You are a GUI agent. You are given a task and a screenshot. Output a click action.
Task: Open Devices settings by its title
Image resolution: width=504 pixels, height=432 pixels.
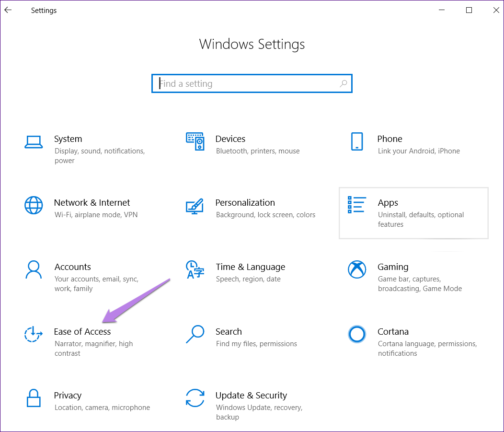[x=230, y=139]
